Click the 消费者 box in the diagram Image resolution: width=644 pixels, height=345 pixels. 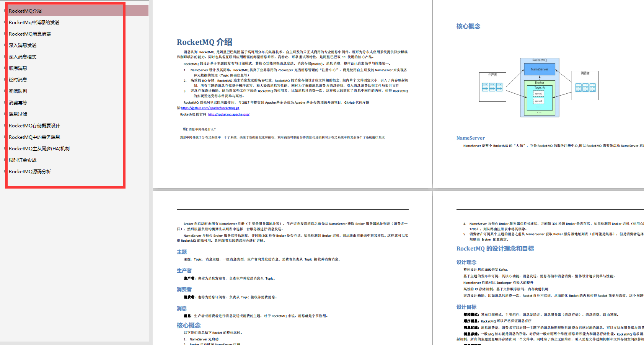pyautogui.click(x=585, y=85)
